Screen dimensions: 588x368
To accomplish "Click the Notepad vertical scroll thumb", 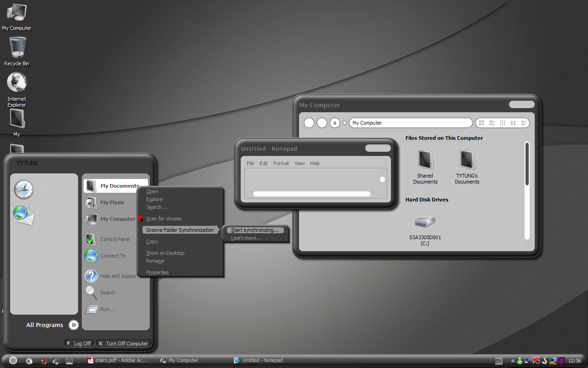I will pyautogui.click(x=382, y=179).
